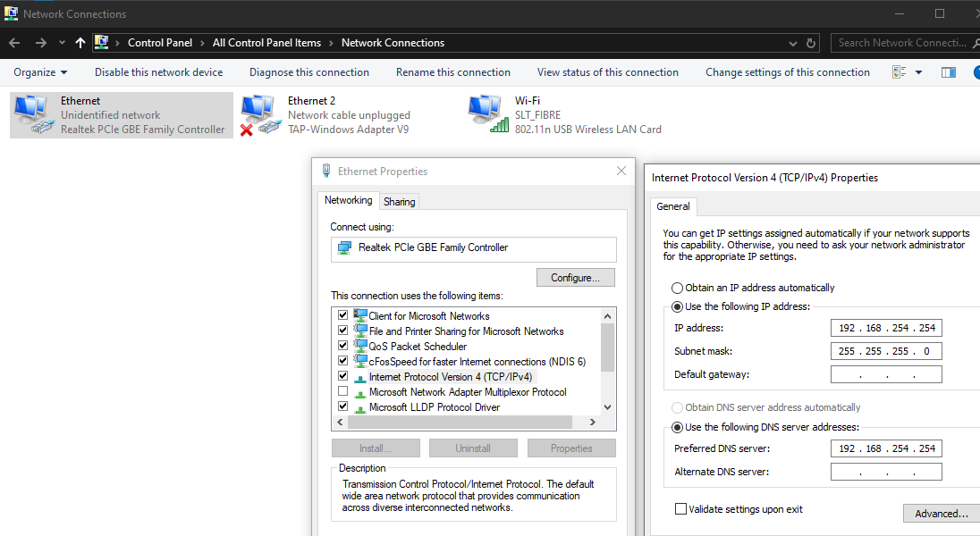Click Disable this network device
The image size is (980, 536).
coord(159,72)
